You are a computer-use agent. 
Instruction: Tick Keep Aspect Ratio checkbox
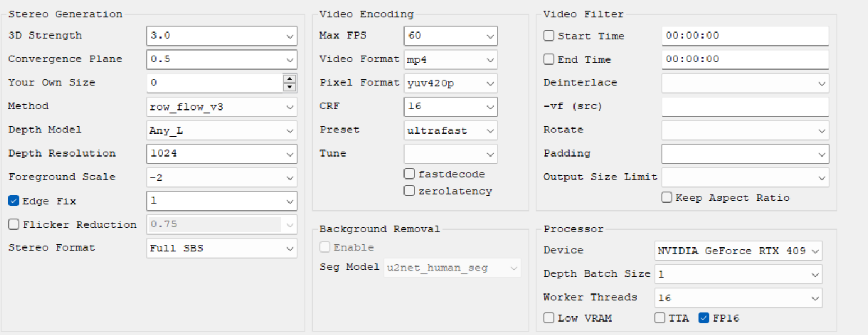tap(667, 198)
